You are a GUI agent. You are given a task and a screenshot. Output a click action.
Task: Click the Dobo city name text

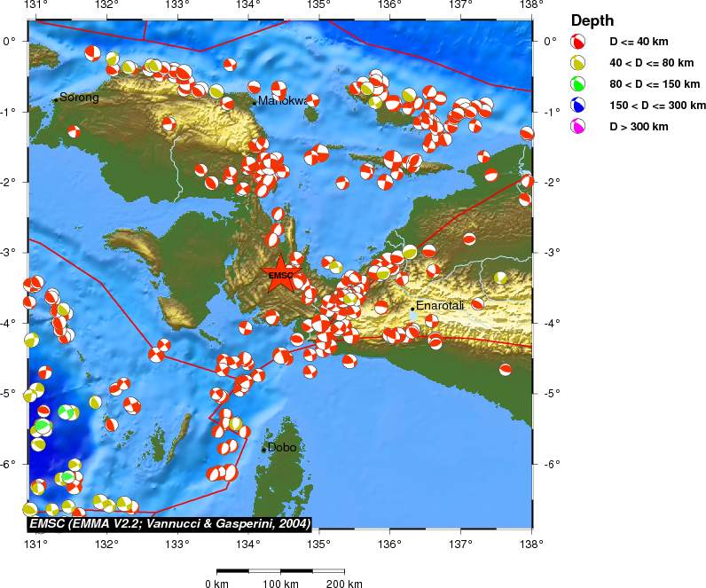[x=282, y=448]
